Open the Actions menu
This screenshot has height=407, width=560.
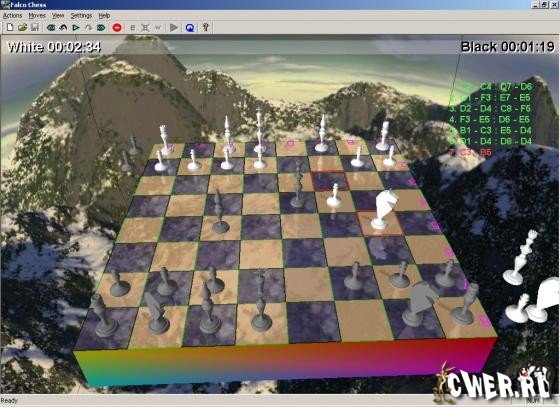click(12, 15)
